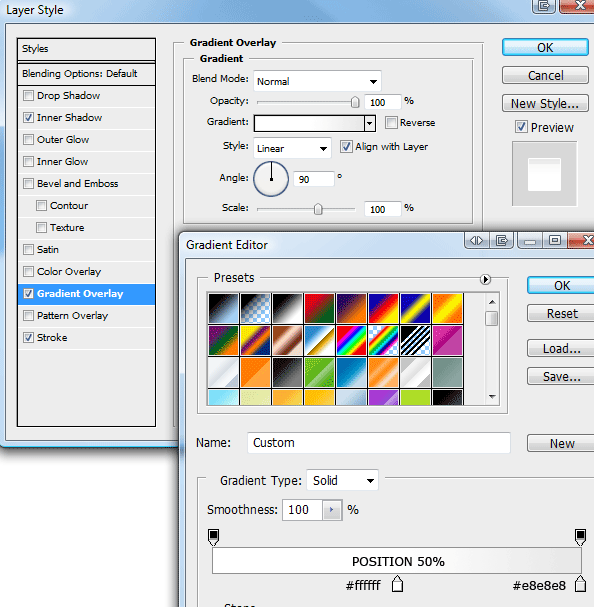Screen dimensions: 594x607
Task: Select the #e8e8e8 color stop marker
Action: [x=580, y=584]
